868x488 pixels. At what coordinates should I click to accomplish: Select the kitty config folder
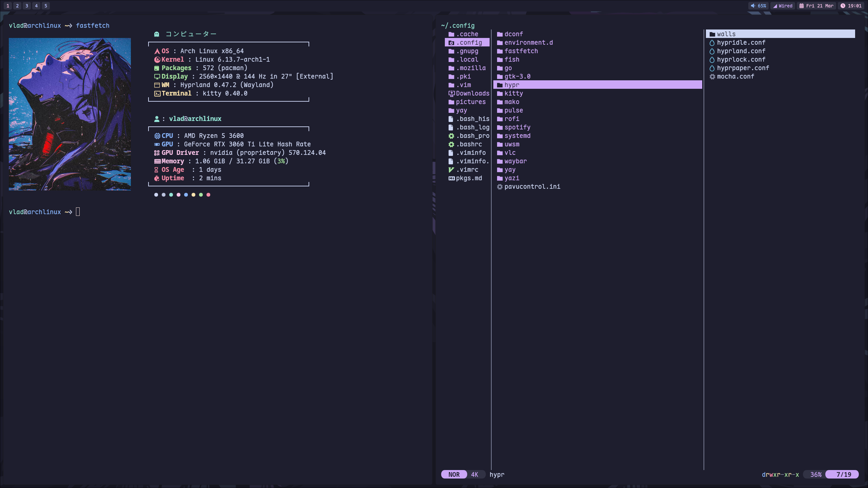pos(513,94)
